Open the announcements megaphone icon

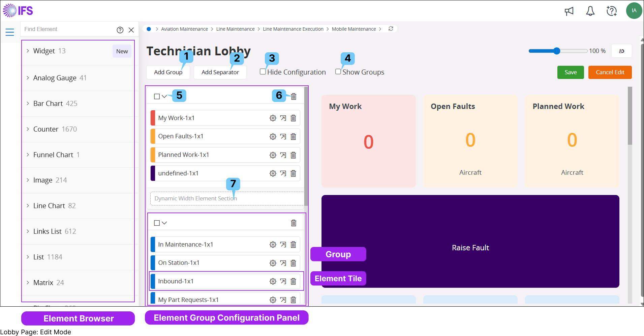pyautogui.click(x=569, y=11)
